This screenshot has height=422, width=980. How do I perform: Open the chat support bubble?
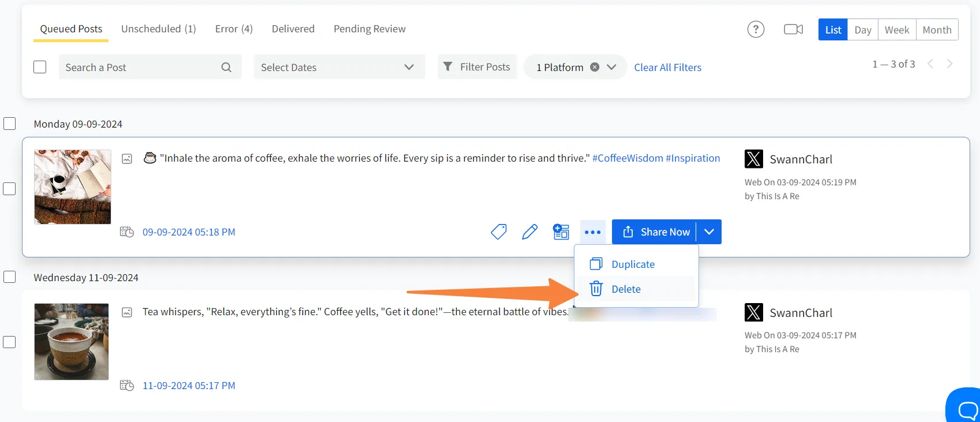[964, 406]
